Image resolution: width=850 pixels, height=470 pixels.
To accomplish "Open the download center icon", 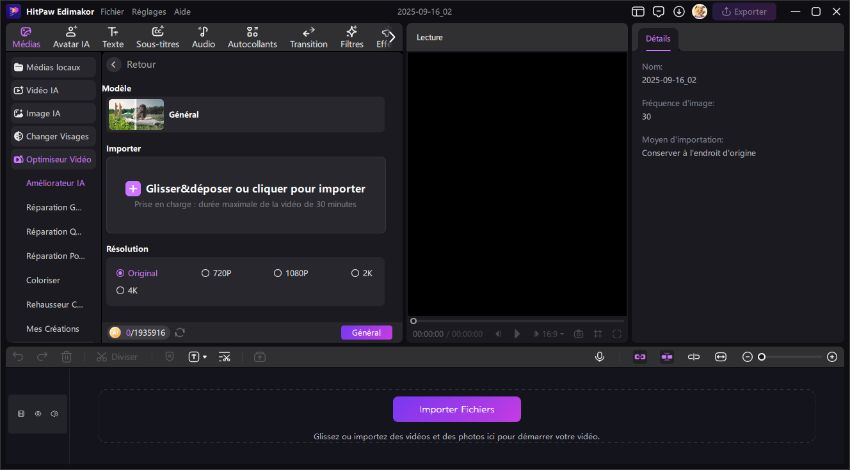I will tap(679, 12).
